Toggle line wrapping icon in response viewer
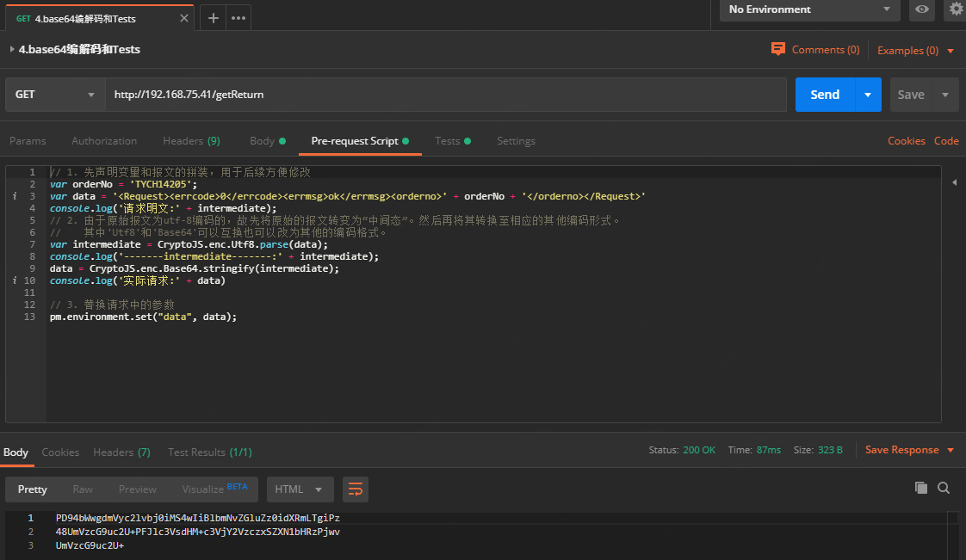 point(356,488)
